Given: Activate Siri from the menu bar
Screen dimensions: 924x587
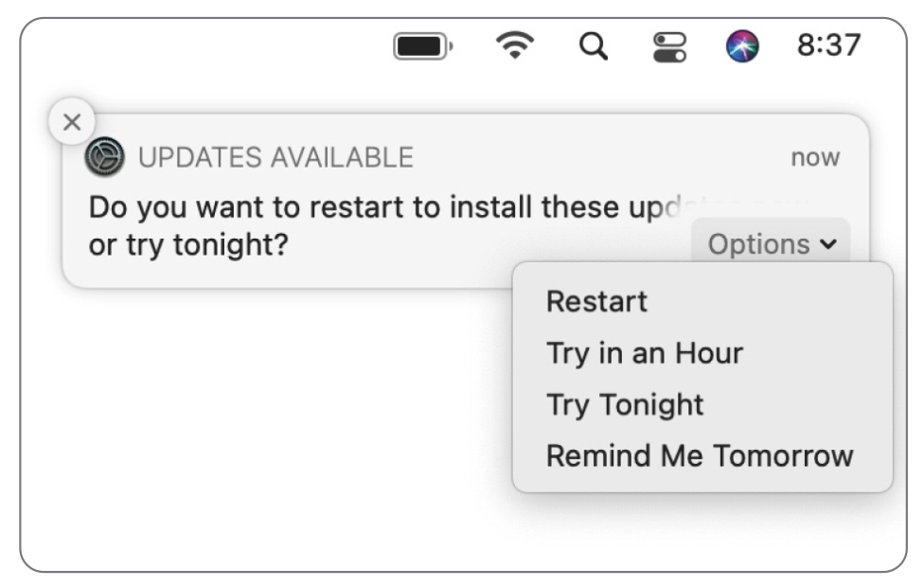Looking at the screenshot, I should coord(742,46).
